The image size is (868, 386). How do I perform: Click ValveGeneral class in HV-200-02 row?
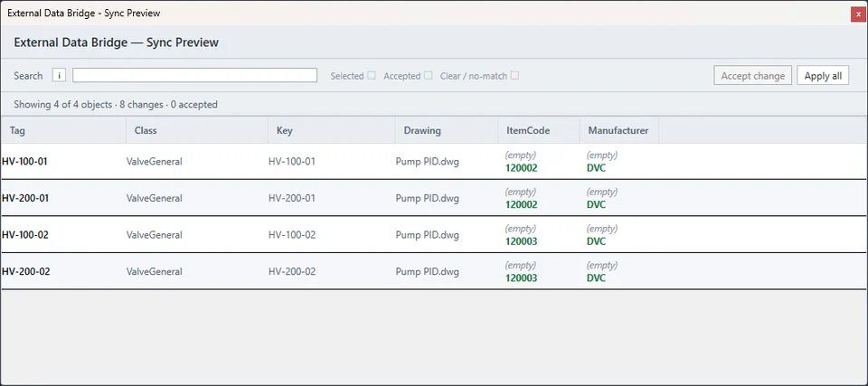click(155, 272)
